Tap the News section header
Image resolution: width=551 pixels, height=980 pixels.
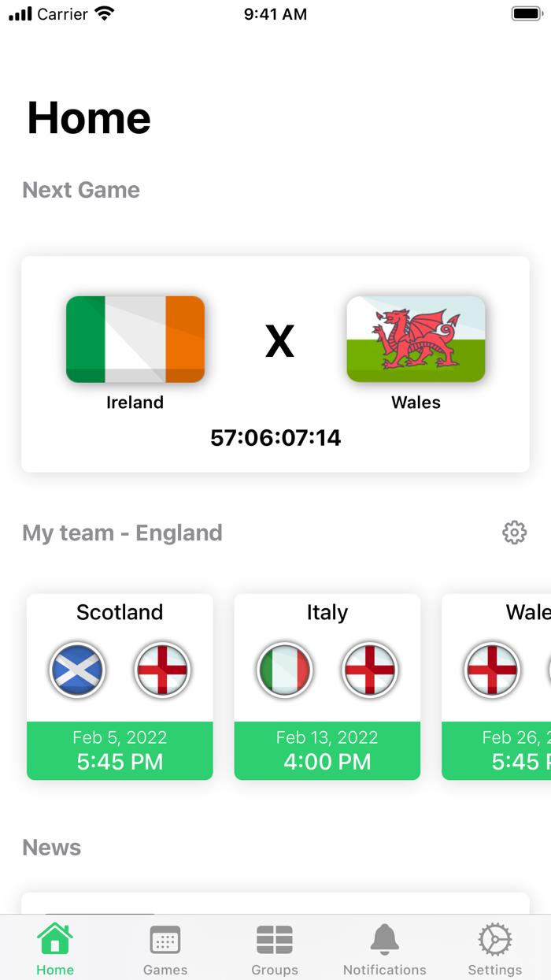51,847
